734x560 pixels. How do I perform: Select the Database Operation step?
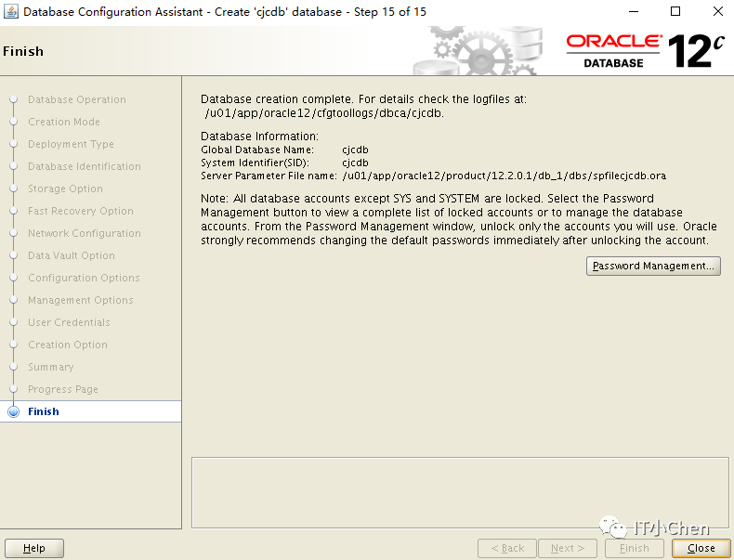77,99
